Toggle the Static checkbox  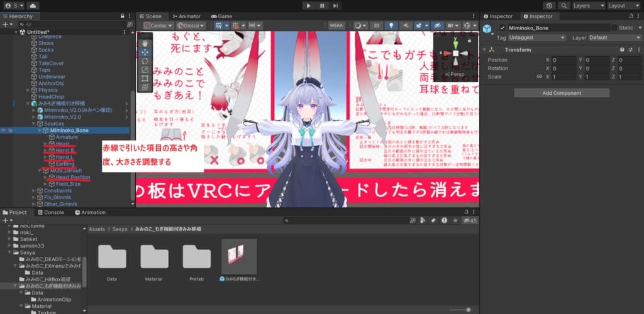tap(614, 28)
